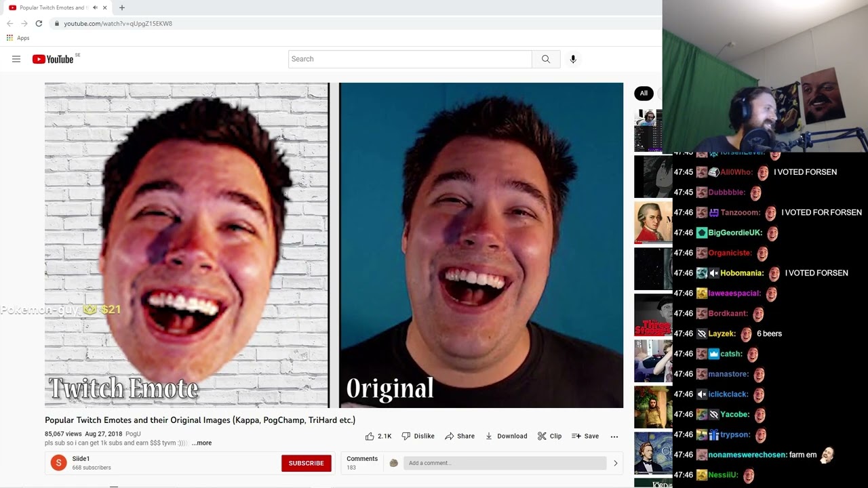The width and height of the screenshot is (868, 488).
Task: Close the Popular Twitch Emotes tab
Action: tap(104, 7)
